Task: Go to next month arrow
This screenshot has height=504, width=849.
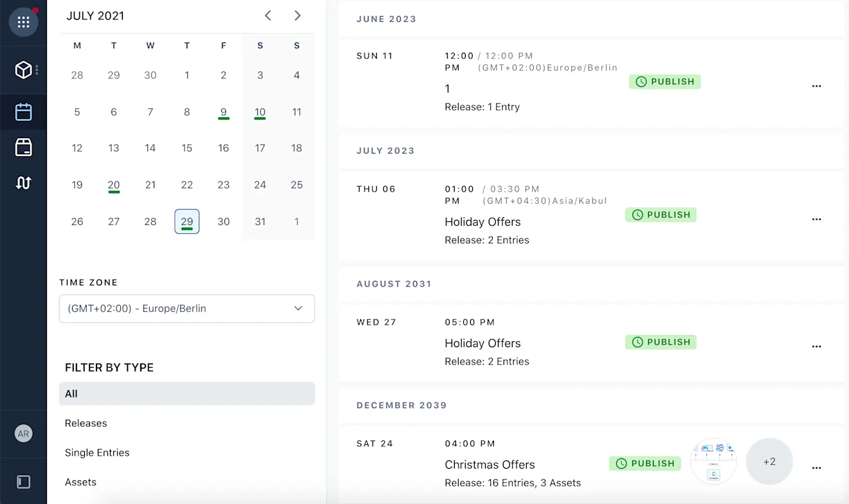Action: coord(297,15)
